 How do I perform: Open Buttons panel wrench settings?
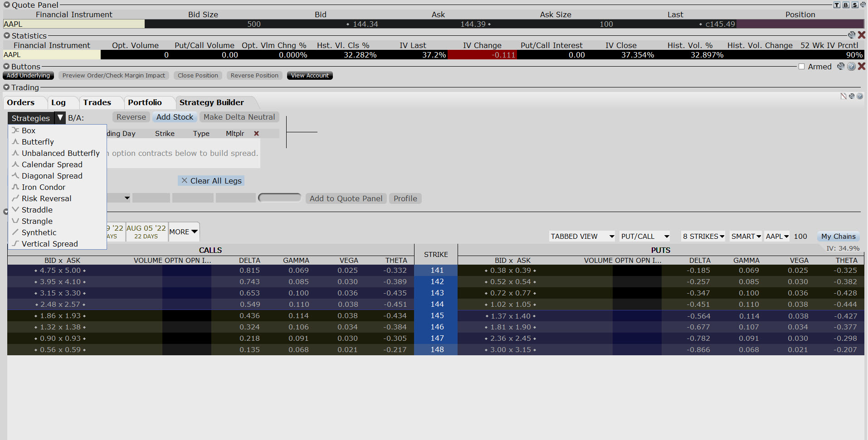pos(841,66)
